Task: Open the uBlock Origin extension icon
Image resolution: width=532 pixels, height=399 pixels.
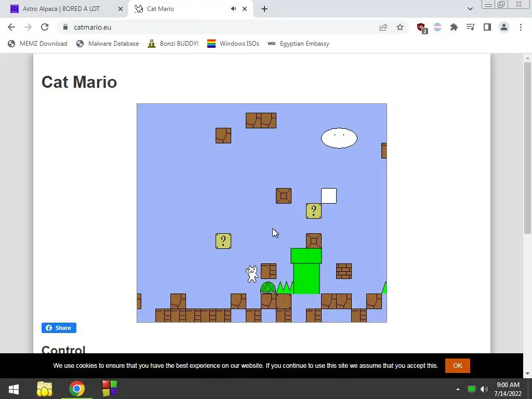Action: pyautogui.click(x=422, y=28)
